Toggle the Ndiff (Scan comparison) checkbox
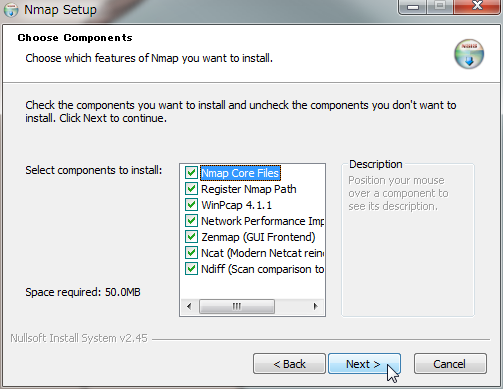This screenshot has width=503, height=389. (x=191, y=269)
